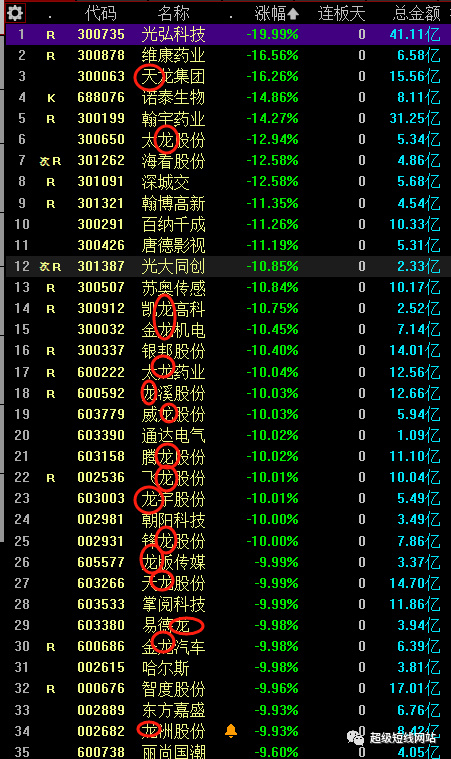Select stock code 300878
Screen dimensions: 451x759
[101, 55]
